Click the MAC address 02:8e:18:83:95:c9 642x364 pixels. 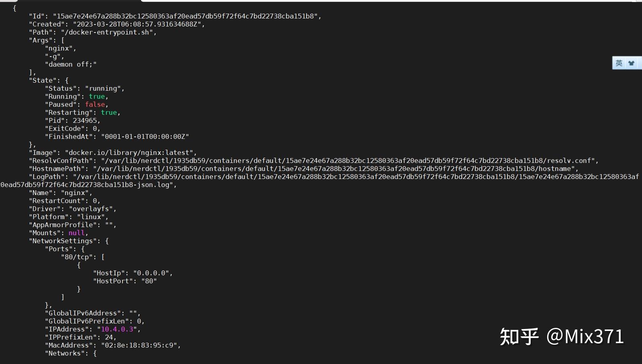point(139,345)
